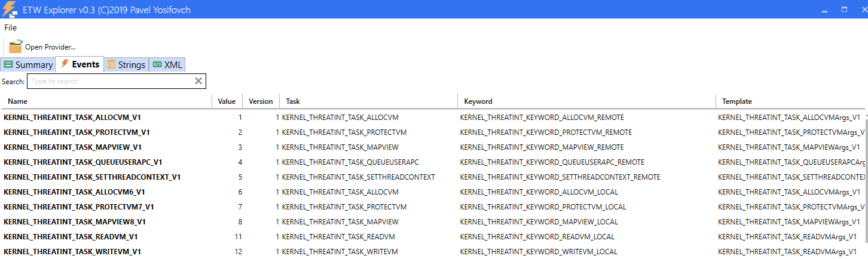
Task: Sort by the Template column header
Action: tap(736, 101)
